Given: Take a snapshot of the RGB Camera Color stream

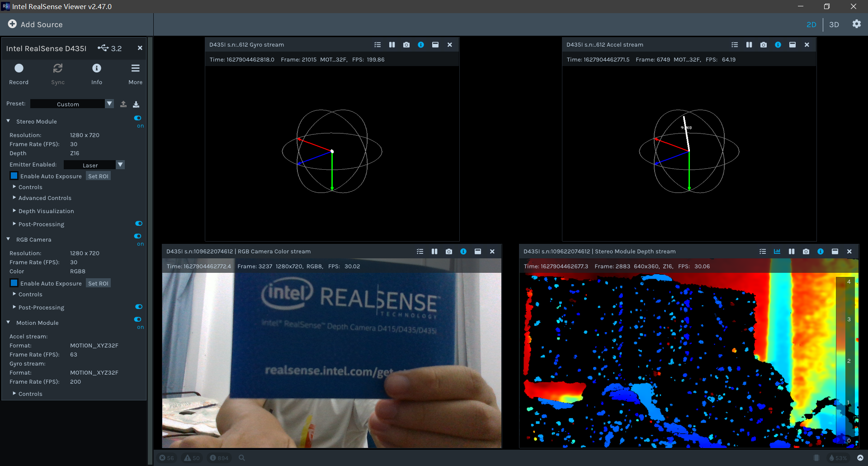Looking at the screenshot, I should pyautogui.click(x=448, y=251).
